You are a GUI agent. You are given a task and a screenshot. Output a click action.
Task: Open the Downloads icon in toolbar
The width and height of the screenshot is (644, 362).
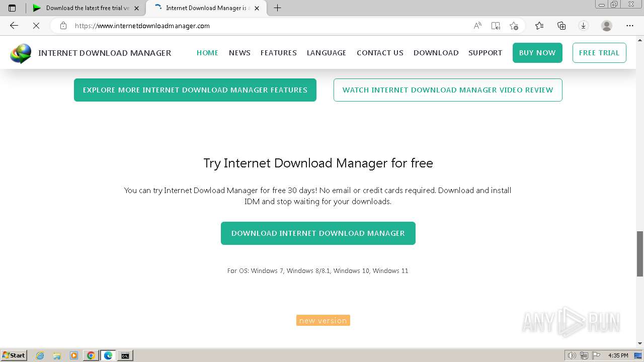pos(584,26)
